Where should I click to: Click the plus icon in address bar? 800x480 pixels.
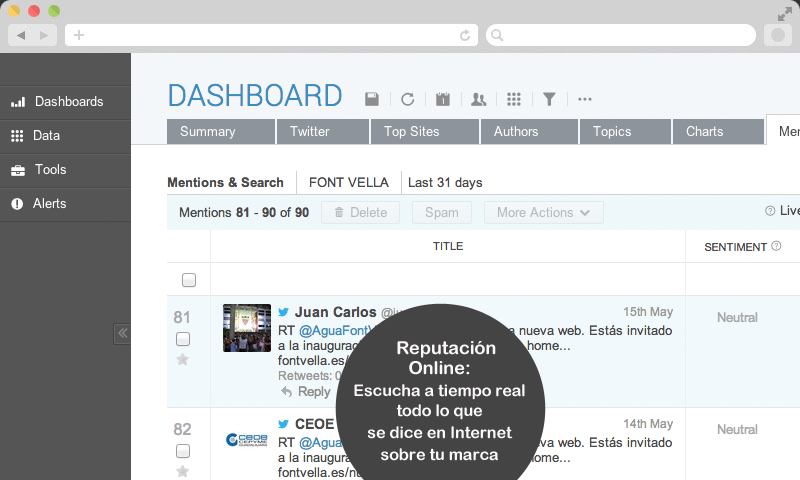pyautogui.click(x=79, y=35)
